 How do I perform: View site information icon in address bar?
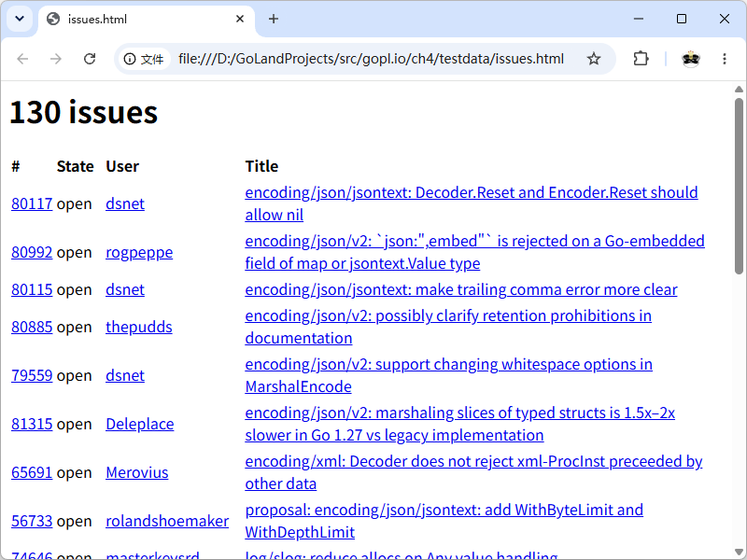click(129, 59)
